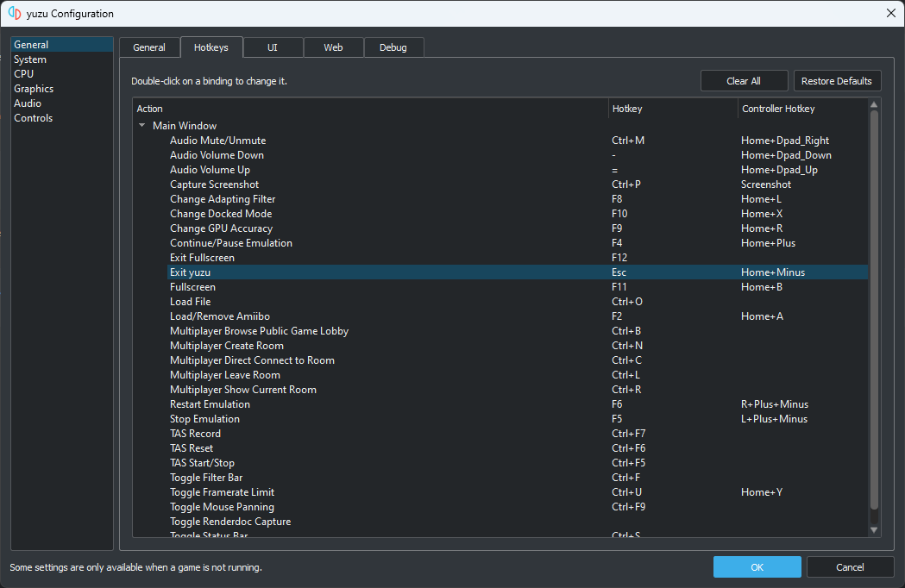Screen dimensions: 905x588
Task: Click the Hotkey column header
Action: [673, 109]
